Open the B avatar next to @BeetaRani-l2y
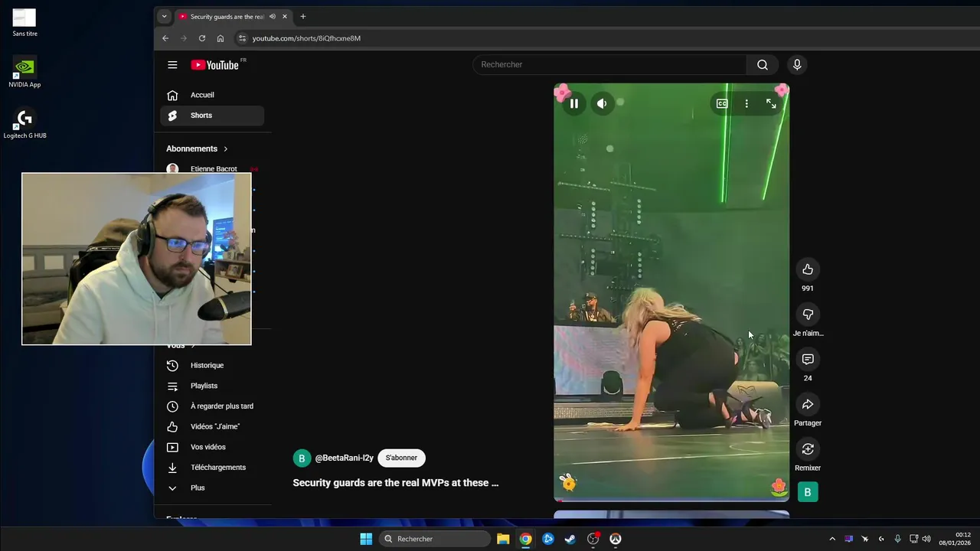Viewport: 980px width, 551px height. click(x=302, y=458)
